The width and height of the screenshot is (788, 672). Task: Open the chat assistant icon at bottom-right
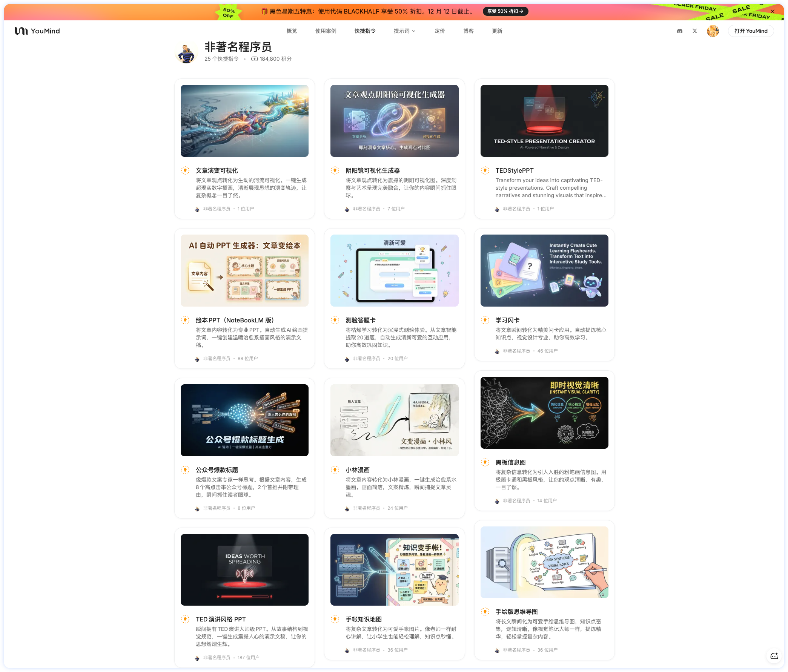774,656
